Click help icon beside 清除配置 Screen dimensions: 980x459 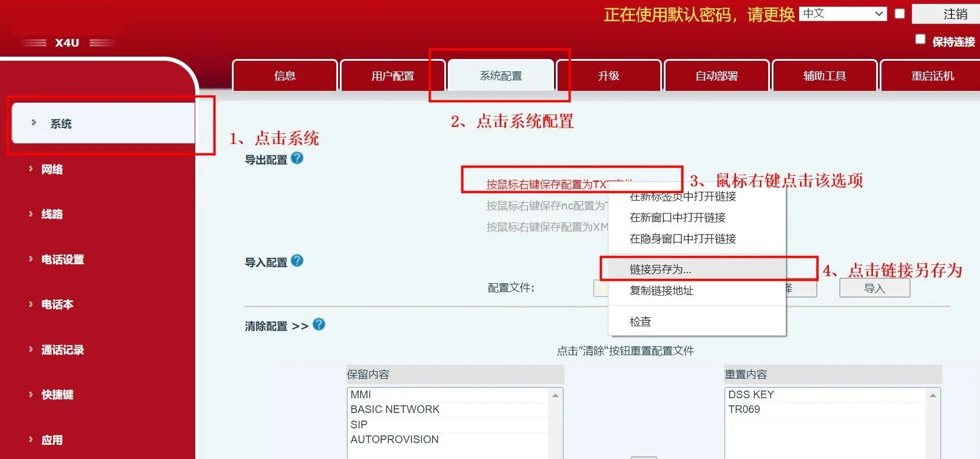pyautogui.click(x=319, y=324)
